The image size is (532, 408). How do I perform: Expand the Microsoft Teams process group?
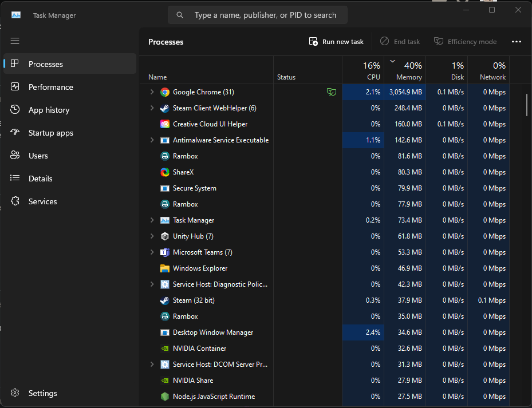[152, 252]
